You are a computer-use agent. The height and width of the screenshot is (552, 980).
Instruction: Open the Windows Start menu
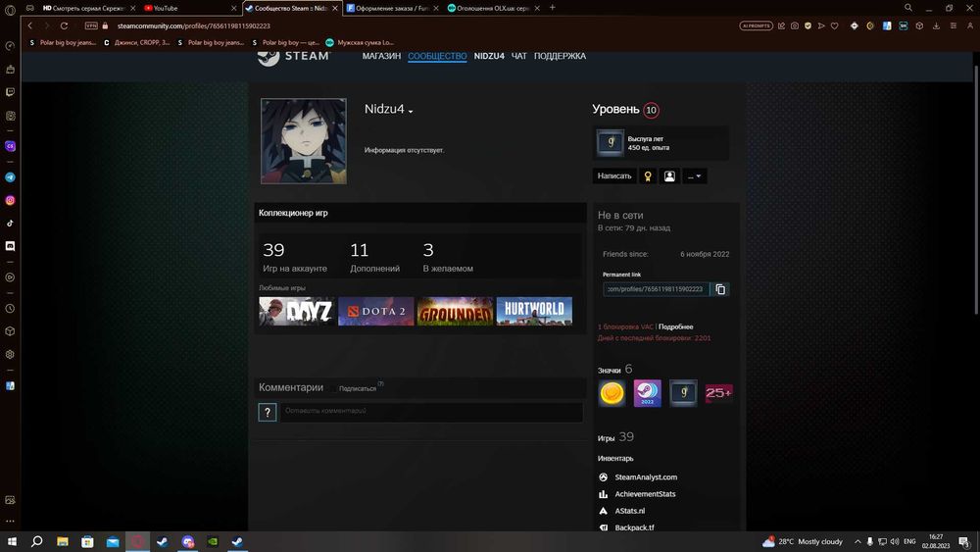[x=12, y=541]
